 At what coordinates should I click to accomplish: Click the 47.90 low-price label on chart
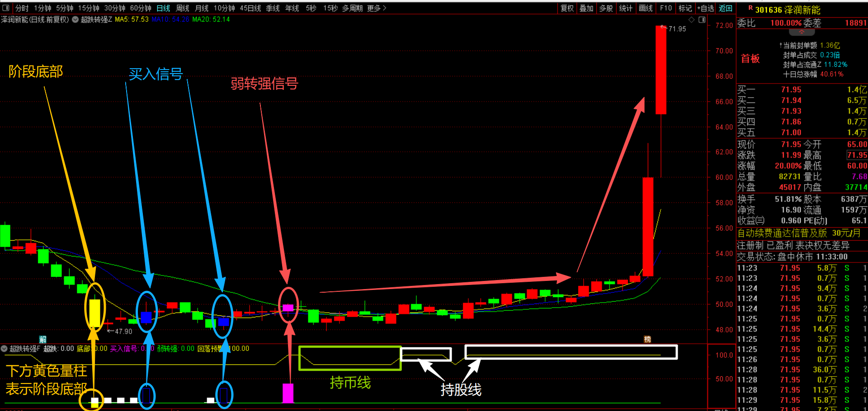120,332
